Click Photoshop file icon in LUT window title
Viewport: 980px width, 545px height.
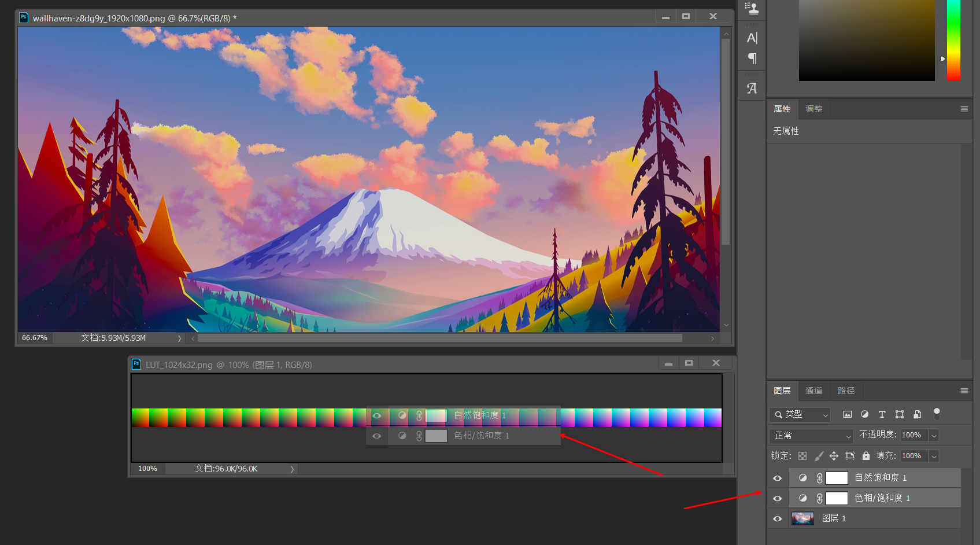(x=136, y=364)
